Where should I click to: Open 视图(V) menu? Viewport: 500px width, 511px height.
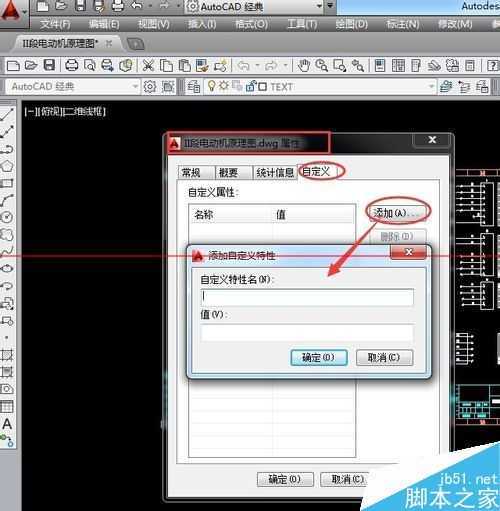click(154, 24)
